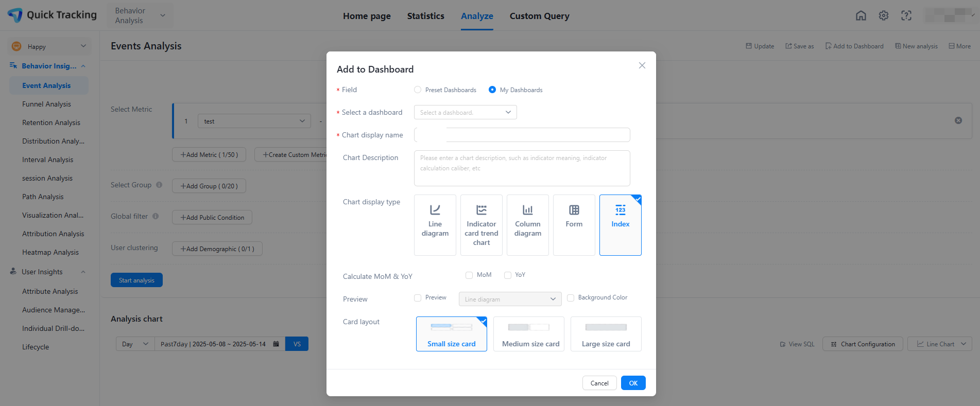Open Lifecycle in the sidebar

tap(36, 347)
